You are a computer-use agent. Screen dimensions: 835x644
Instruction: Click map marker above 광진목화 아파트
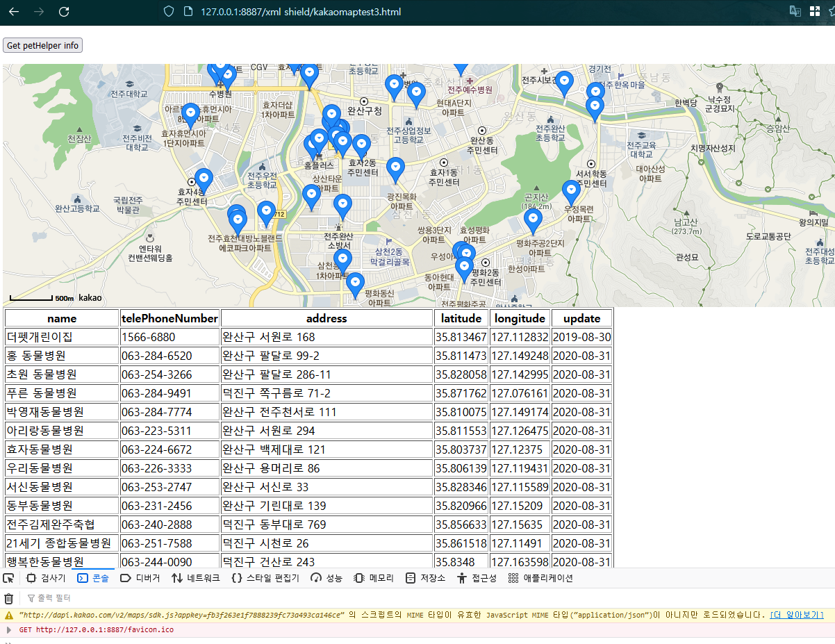(395, 170)
